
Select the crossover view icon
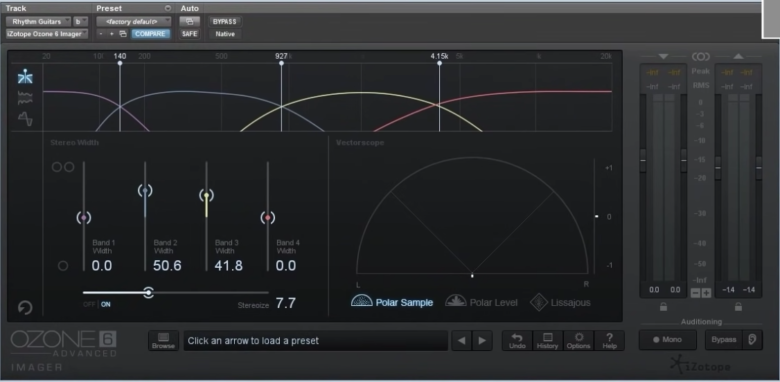25,77
